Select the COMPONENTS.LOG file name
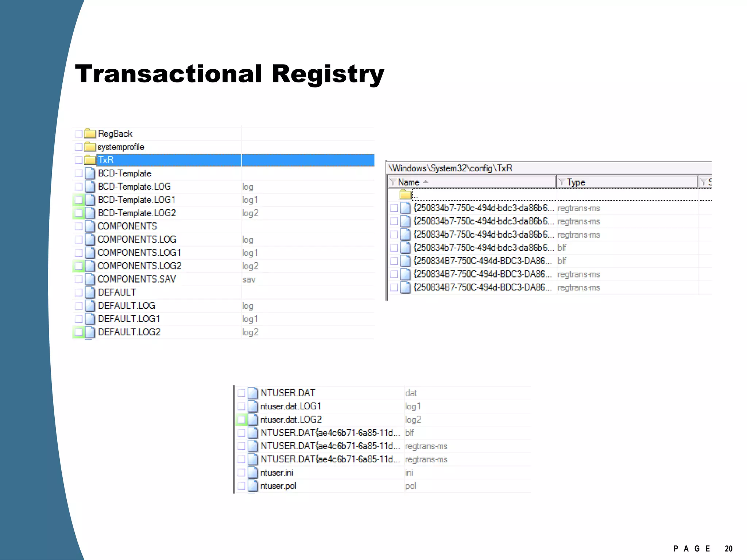The height and width of the screenshot is (560, 747). (x=137, y=240)
